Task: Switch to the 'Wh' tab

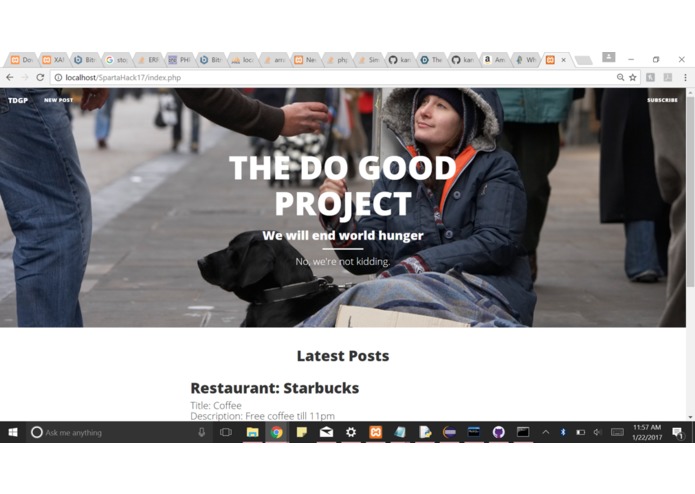Action: tap(526, 60)
